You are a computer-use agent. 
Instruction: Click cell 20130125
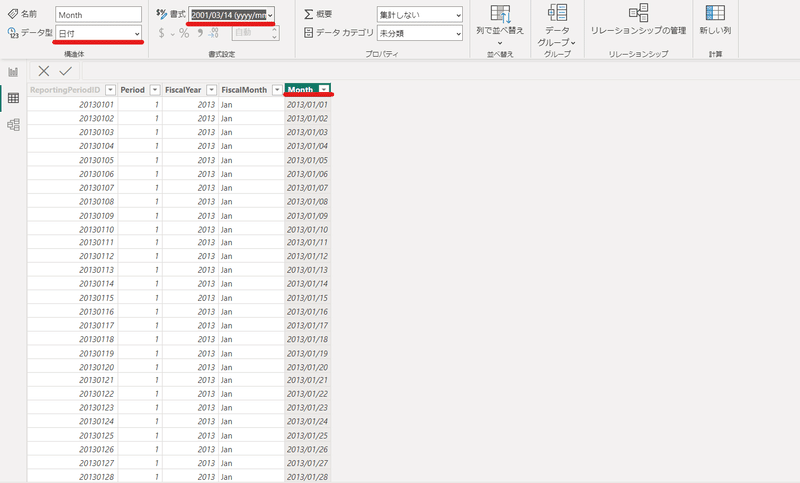coord(72,436)
